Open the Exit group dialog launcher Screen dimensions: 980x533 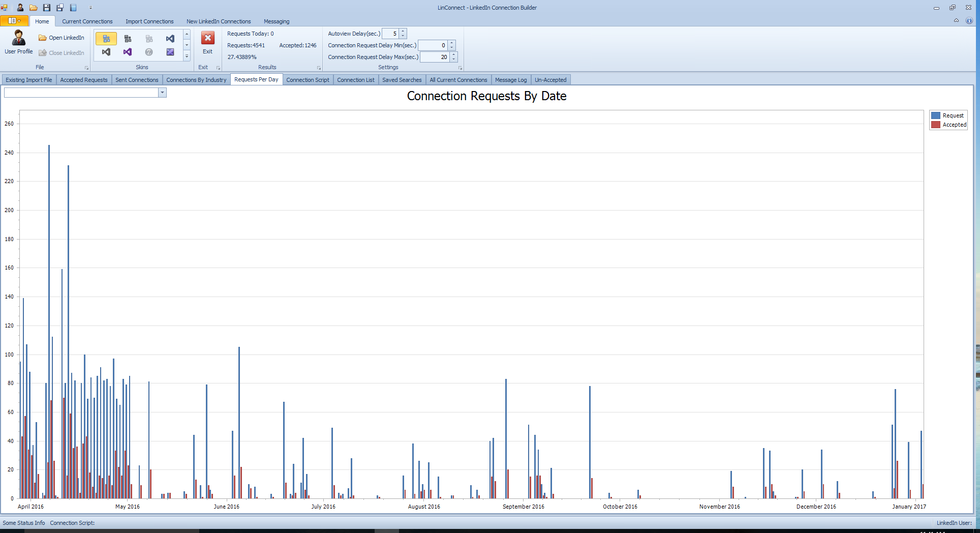[218, 68]
